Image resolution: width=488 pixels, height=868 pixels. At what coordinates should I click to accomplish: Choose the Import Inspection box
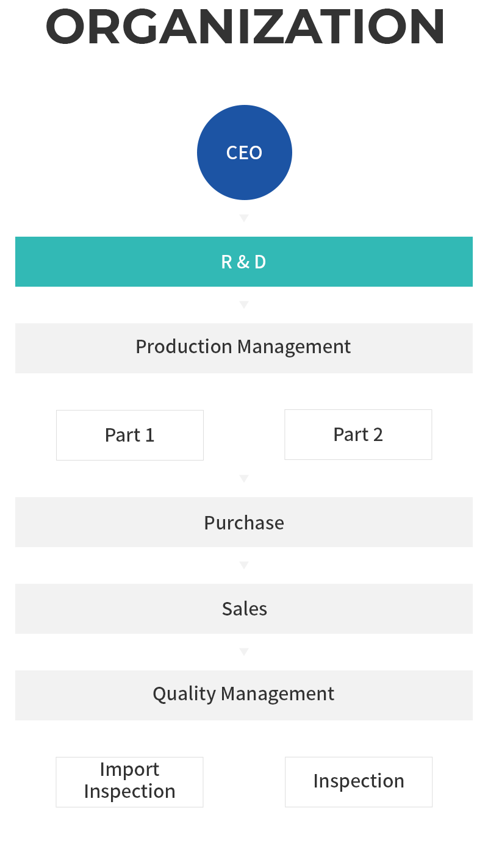[x=129, y=782]
